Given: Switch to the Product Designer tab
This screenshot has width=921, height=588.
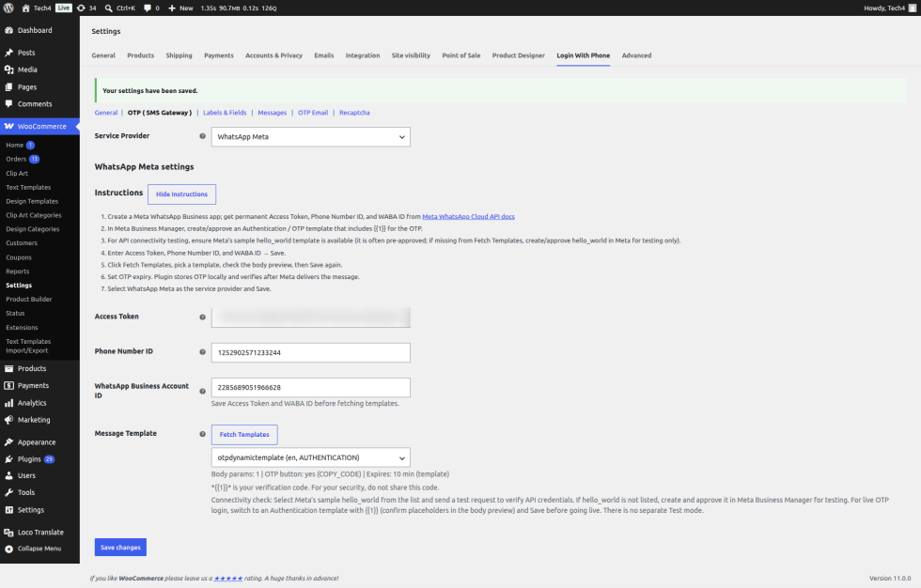Looking at the screenshot, I should pyautogui.click(x=518, y=55).
